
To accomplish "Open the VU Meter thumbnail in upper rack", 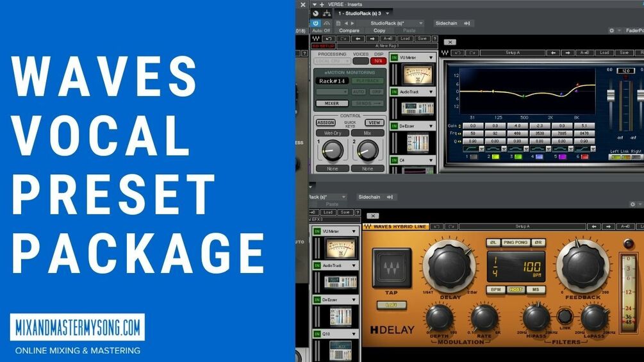I will click(x=417, y=74).
